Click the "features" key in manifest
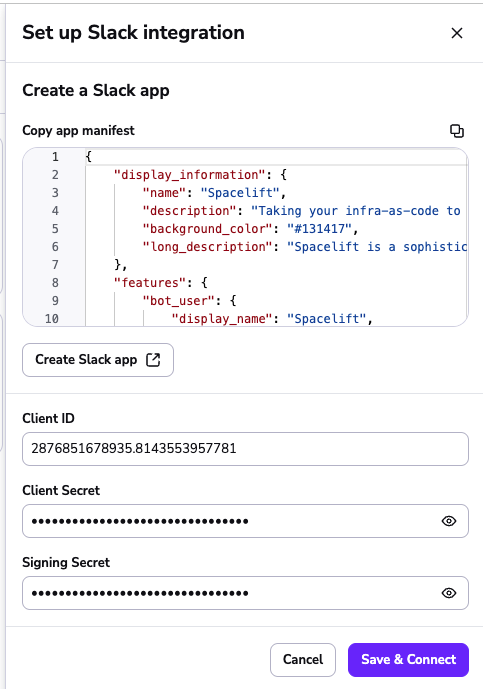 coord(149,283)
